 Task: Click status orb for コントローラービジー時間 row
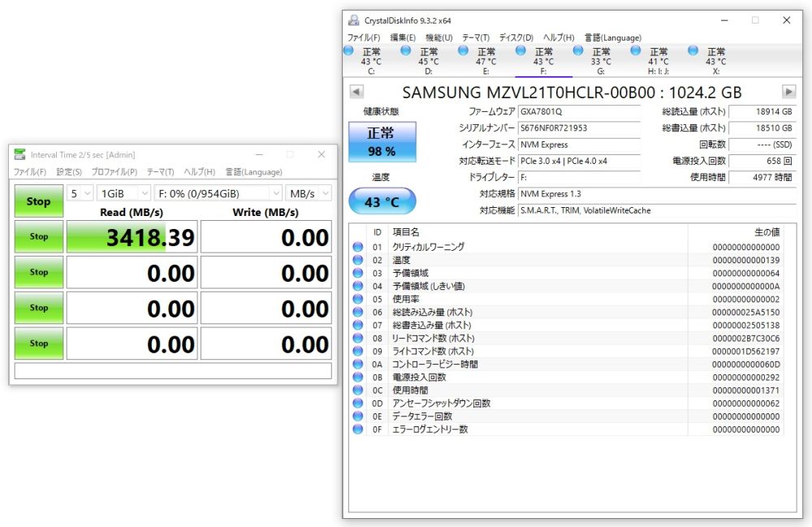tap(358, 364)
